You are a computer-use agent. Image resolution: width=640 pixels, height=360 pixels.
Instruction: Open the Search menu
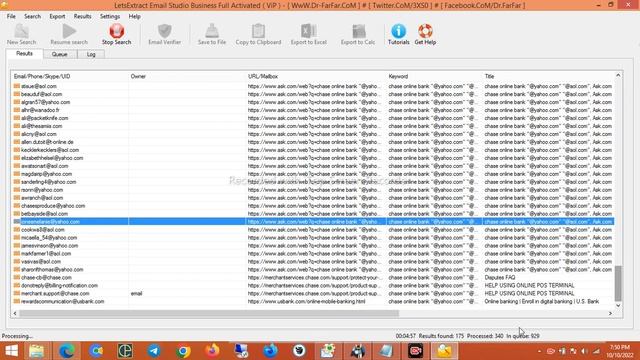click(32, 16)
